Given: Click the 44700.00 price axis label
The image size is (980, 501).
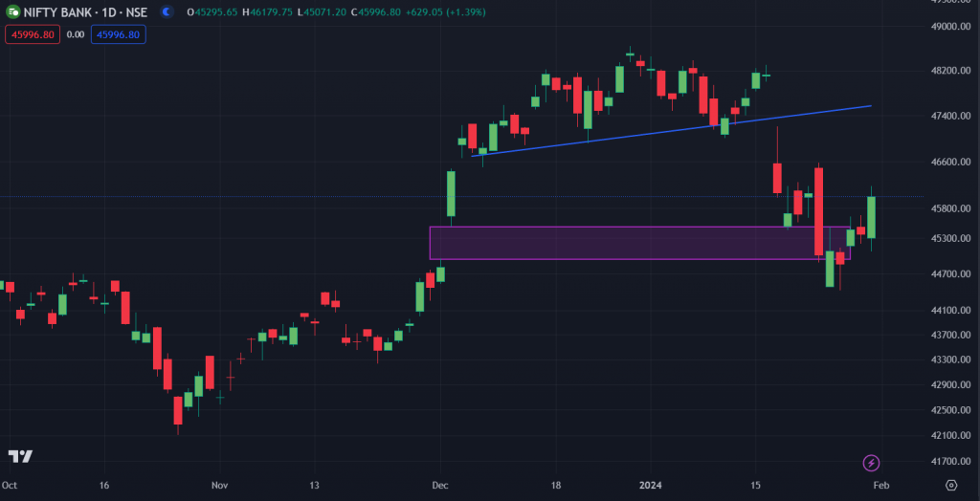Looking at the screenshot, I should point(950,273).
